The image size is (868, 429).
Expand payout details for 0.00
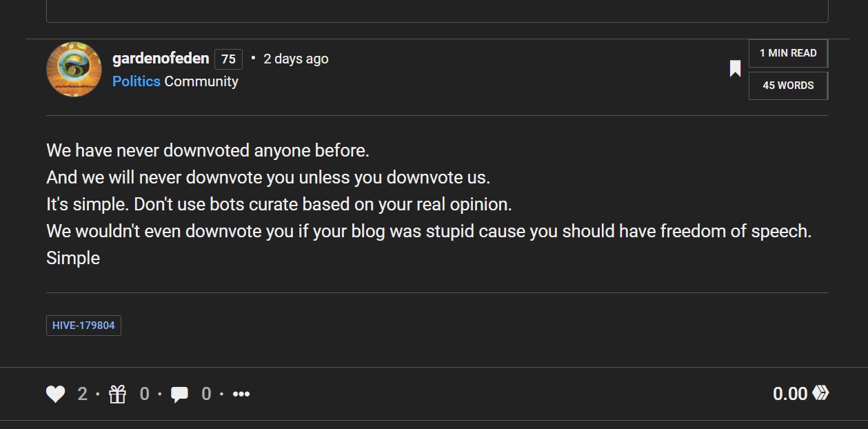pos(790,394)
